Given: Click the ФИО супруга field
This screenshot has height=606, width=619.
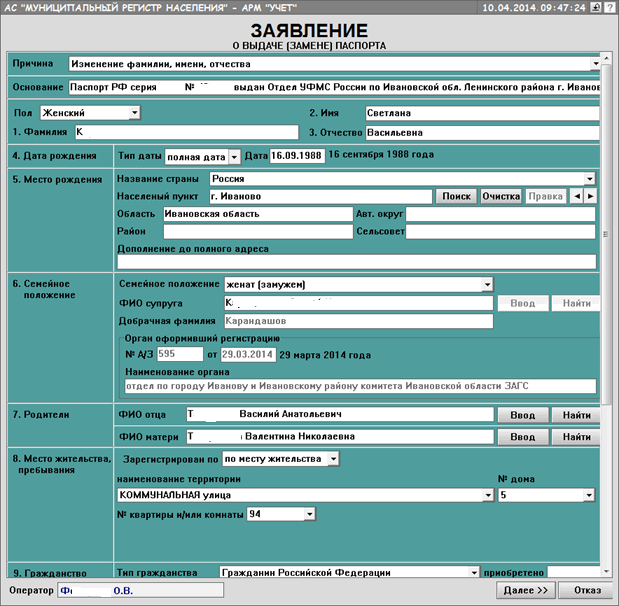Looking at the screenshot, I should (358, 303).
